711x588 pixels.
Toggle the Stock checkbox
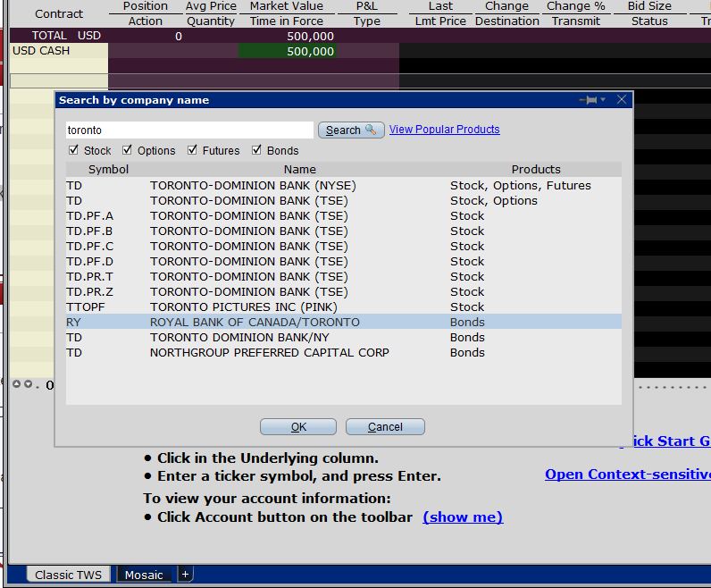coord(73,150)
